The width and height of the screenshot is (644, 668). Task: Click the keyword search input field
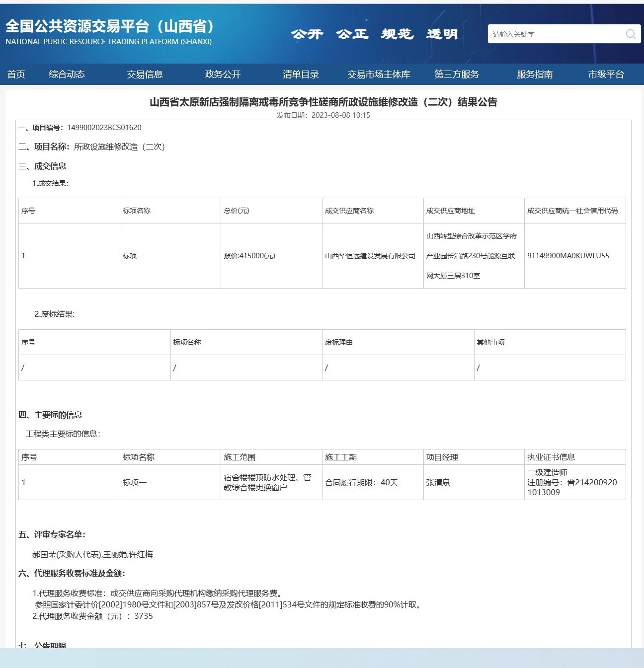(556, 34)
